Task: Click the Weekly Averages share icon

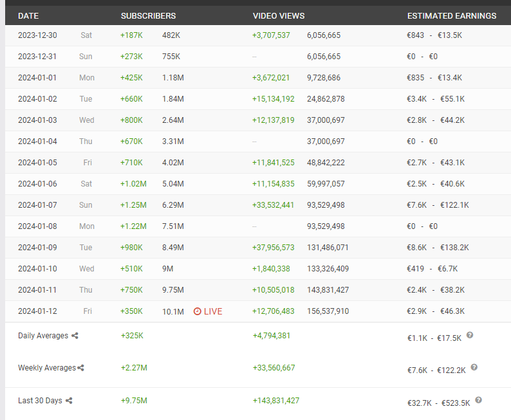Action: [x=80, y=368]
